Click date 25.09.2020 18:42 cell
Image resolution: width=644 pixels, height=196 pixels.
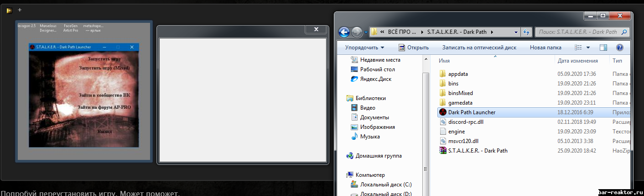point(577,151)
